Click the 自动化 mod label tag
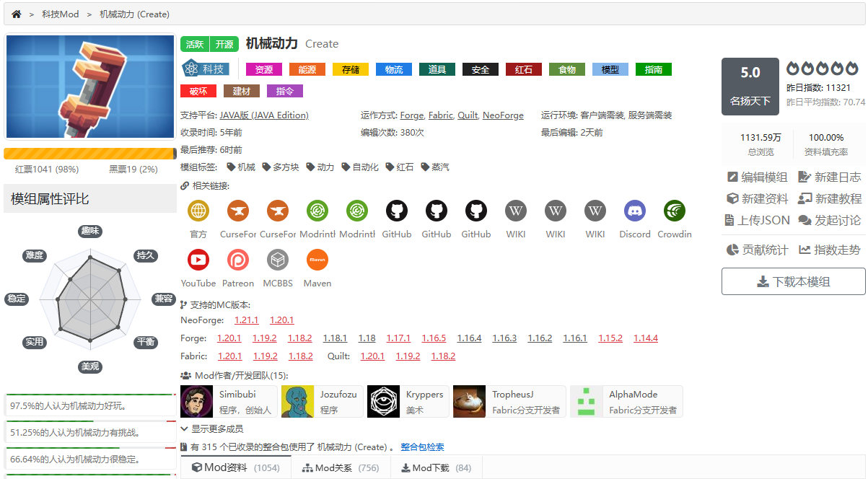 coord(360,167)
